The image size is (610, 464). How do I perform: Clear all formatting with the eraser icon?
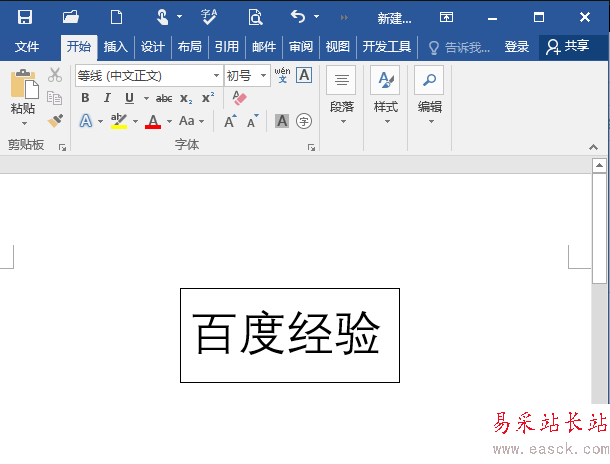[x=239, y=98]
